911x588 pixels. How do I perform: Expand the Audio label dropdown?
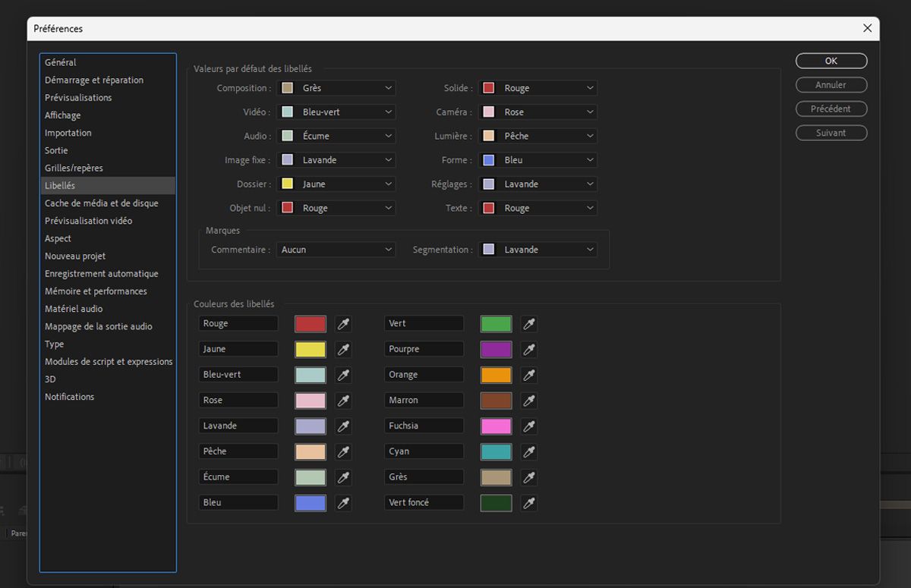pyautogui.click(x=336, y=136)
